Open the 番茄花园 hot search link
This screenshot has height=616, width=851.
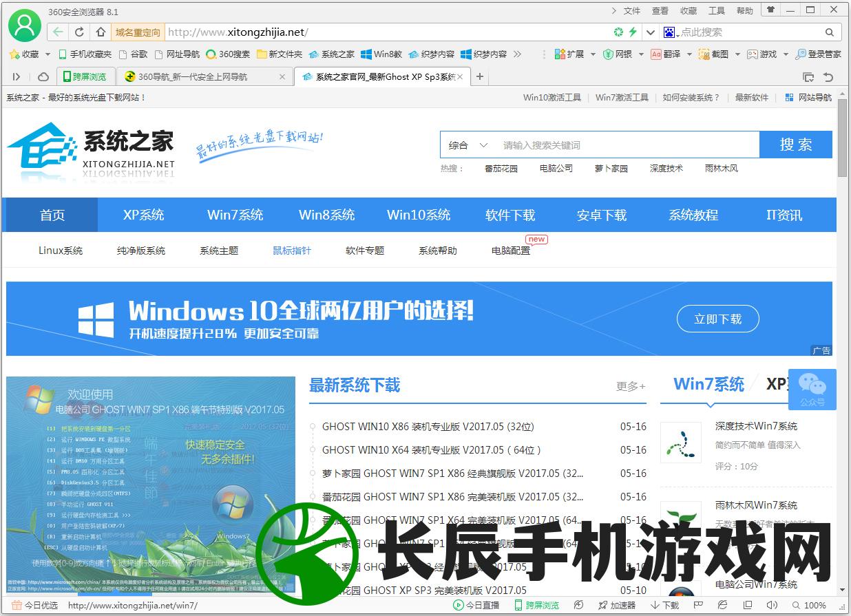[x=501, y=168]
